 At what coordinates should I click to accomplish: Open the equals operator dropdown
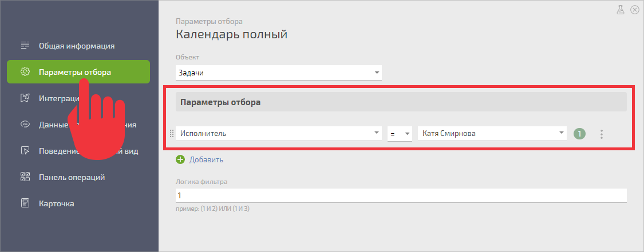tap(400, 134)
